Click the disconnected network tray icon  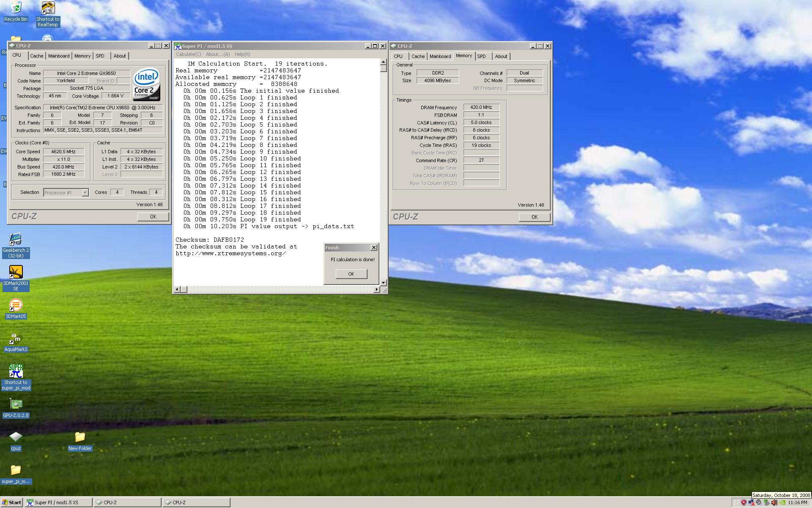(752, 502)
